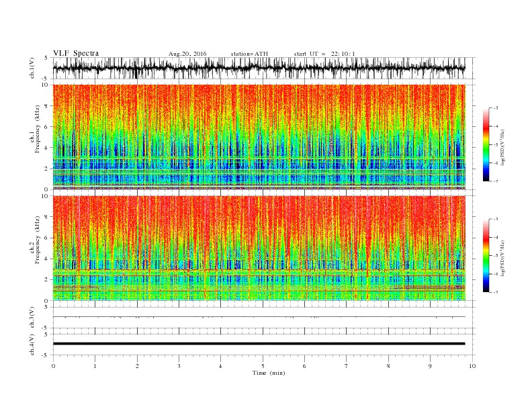Click the time axis tick label '10'

click(472, 366)
